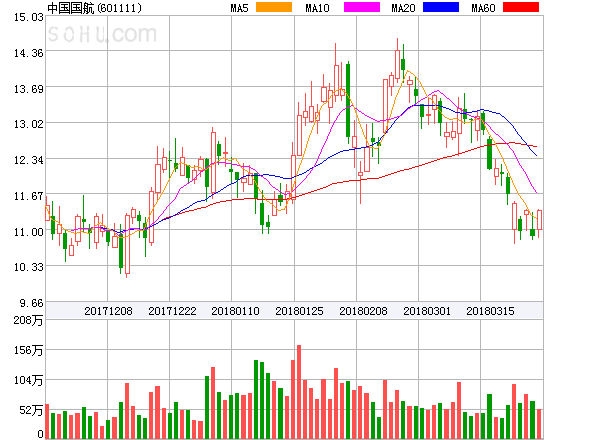The height and width of the screenshot is (440, 600).
Task: Select the MA60 legend label
Action: (483, 8)
